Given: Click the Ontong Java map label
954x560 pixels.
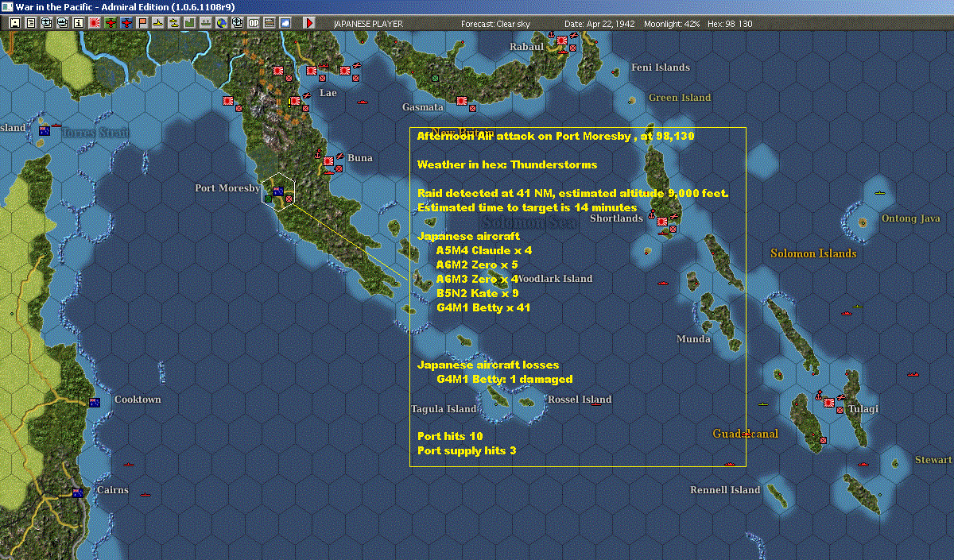Looking at the screenshot, I should point(911,218).
